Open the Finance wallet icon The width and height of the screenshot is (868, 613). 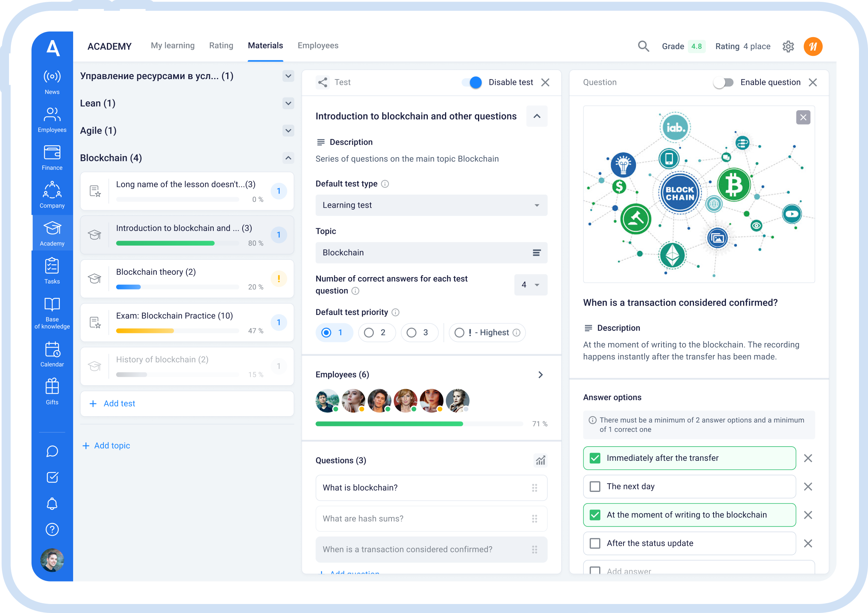(x=52, y=153)
